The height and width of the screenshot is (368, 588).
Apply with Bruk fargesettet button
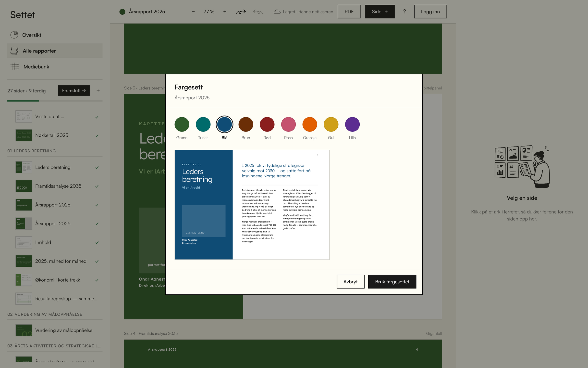(392, 282)
